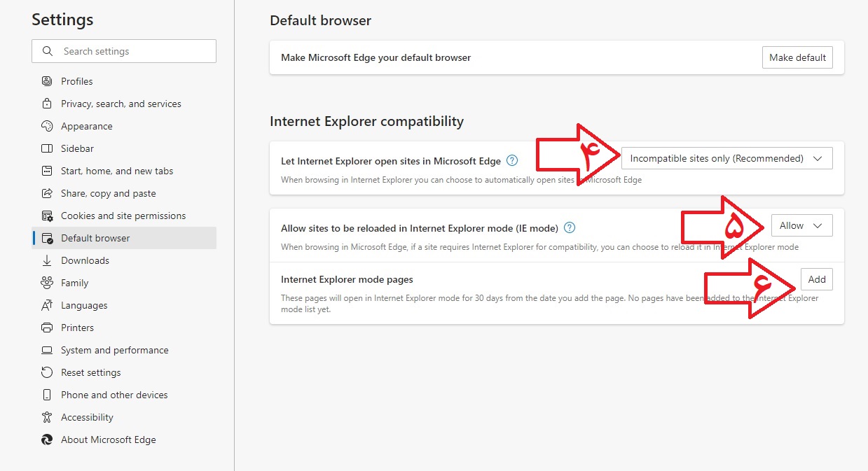Image resolution: width=868 pixels, height=471 pixels.
Task: Open Languages settings
Action: pos(124,305)
